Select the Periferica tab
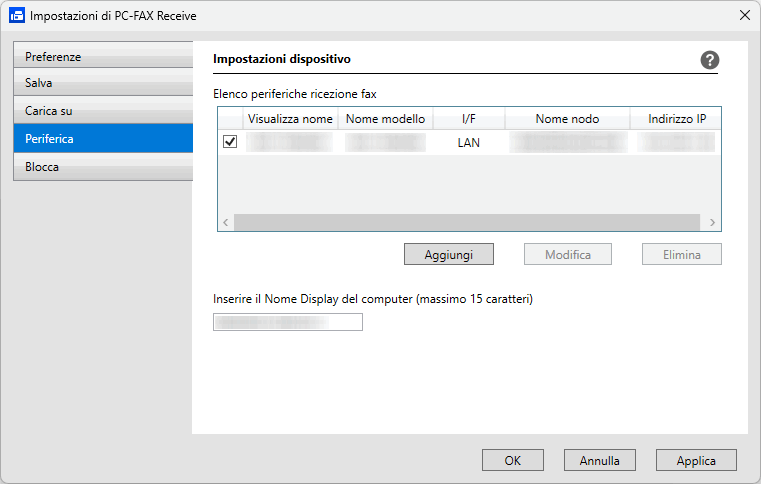Screen dimensions: 761x484 [103, 139]
